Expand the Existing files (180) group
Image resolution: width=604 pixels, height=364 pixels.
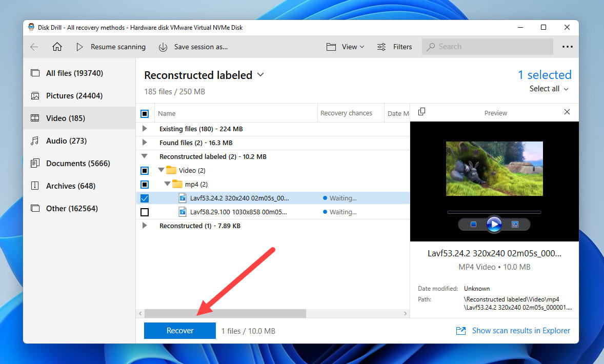[x=145, y=129]
